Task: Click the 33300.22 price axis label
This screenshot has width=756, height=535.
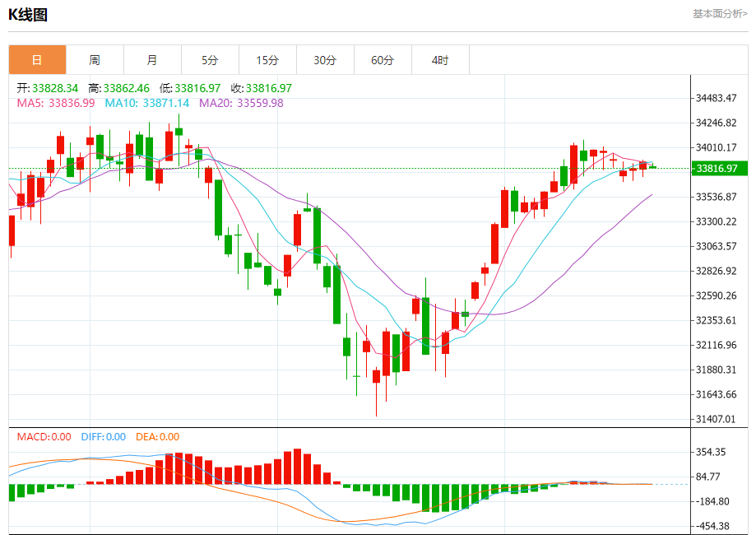Action: [x=716, y=221]
